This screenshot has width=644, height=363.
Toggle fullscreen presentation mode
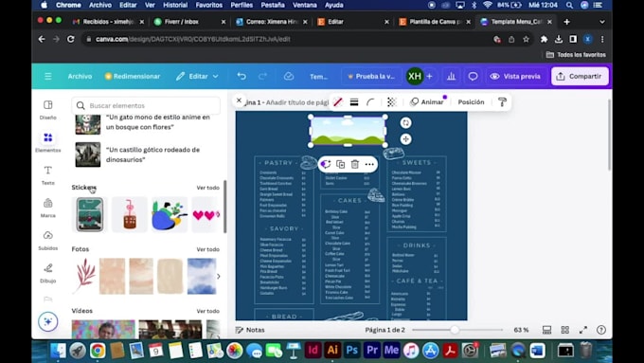583,330
